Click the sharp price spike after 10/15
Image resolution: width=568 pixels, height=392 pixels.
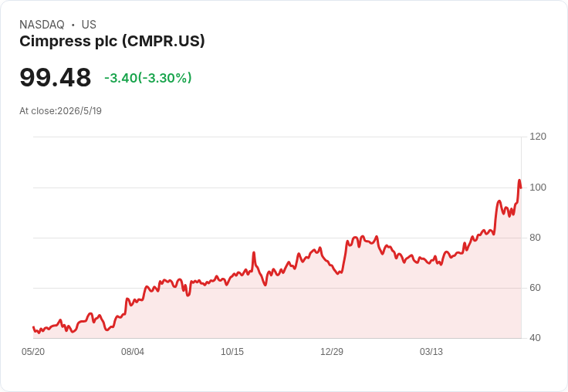click(x=254, y=252)
